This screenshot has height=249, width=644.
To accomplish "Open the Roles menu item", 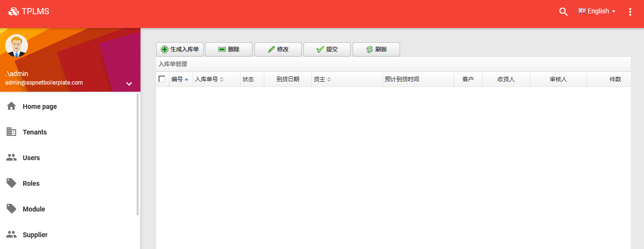I will coord(68,183).
